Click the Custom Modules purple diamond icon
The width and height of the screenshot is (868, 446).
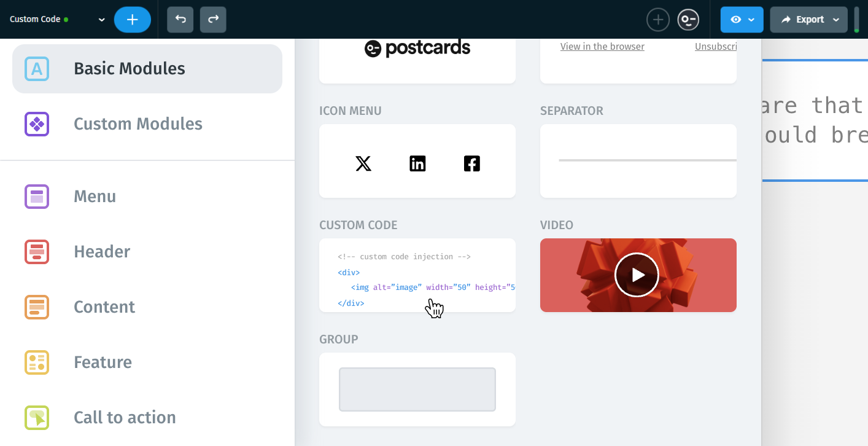pos(37,124)
